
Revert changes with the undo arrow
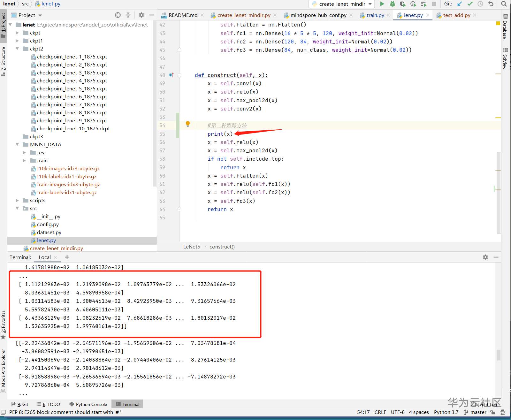(x=491, y=4)
